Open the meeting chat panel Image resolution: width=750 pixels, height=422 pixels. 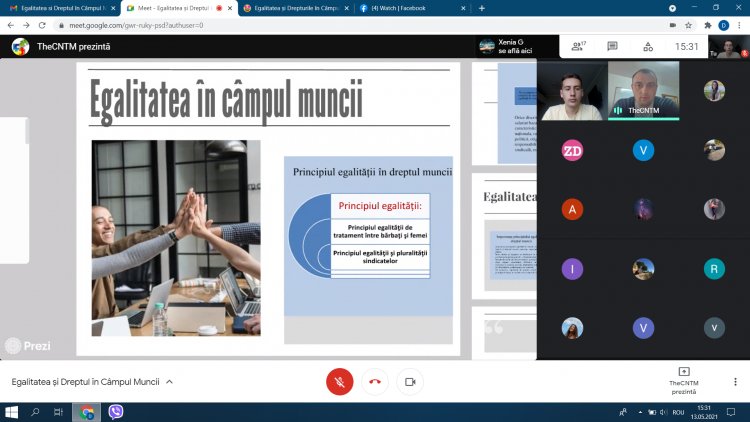(x=612, y=46)
